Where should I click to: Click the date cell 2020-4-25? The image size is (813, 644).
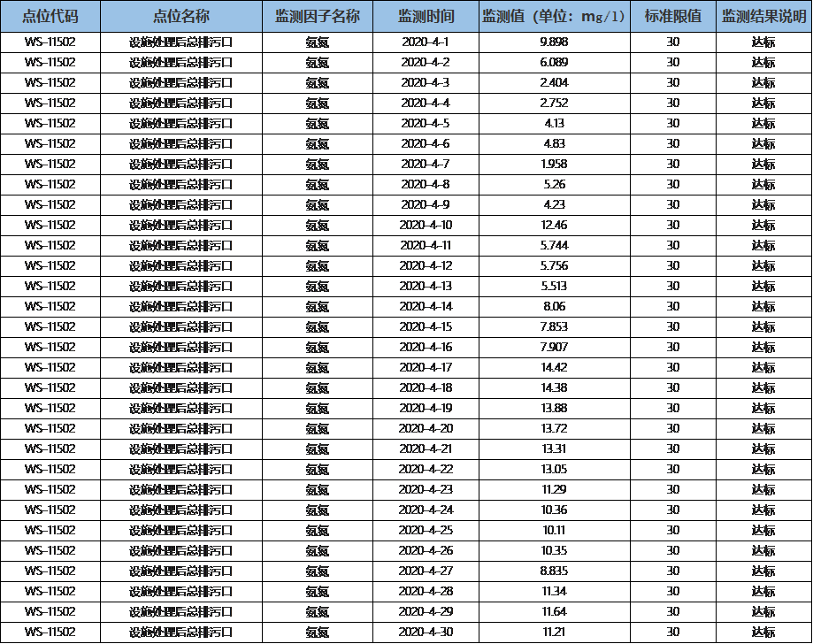(426, 530)
